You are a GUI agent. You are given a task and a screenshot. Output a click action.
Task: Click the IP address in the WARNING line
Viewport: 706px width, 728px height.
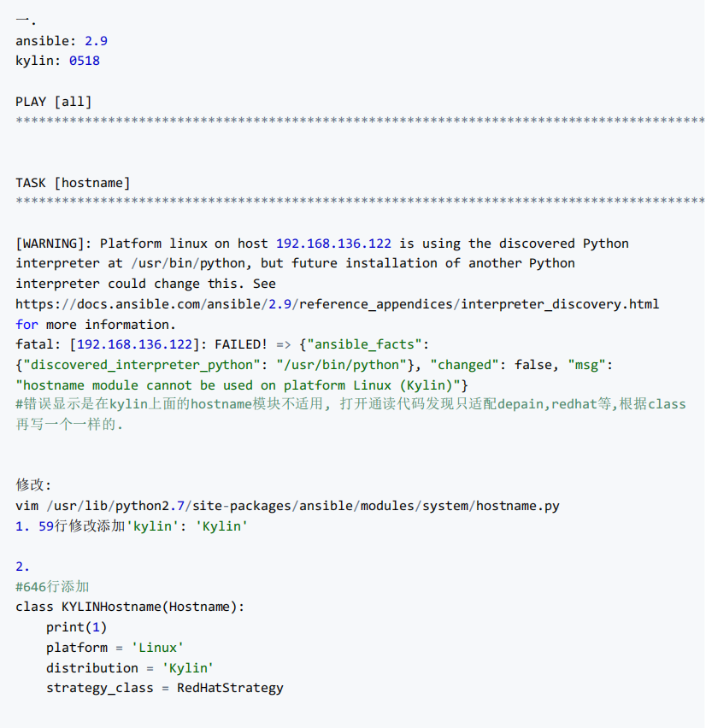[x=333, y=244]
